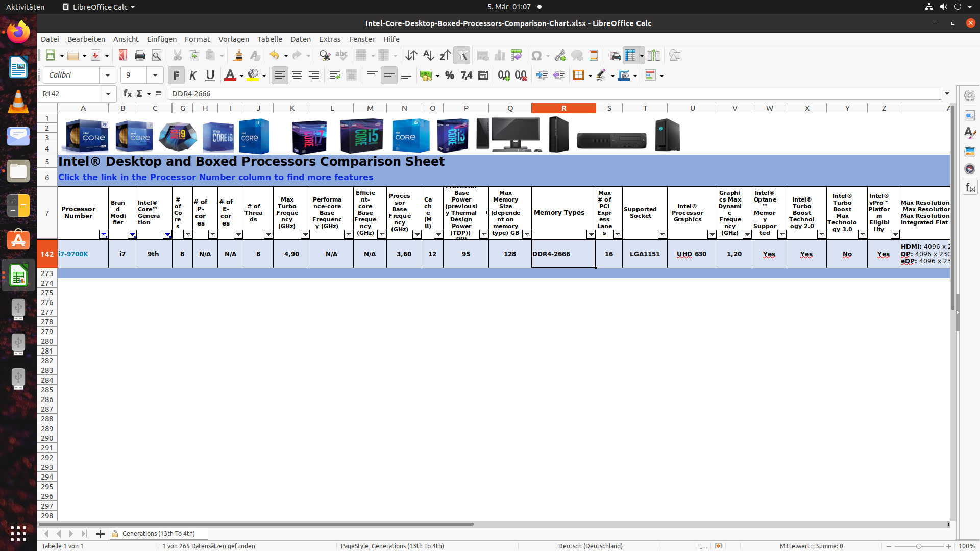Click the Insert Special Character icon
Viewport: 980px width, 551px height.
pos(536,56)
